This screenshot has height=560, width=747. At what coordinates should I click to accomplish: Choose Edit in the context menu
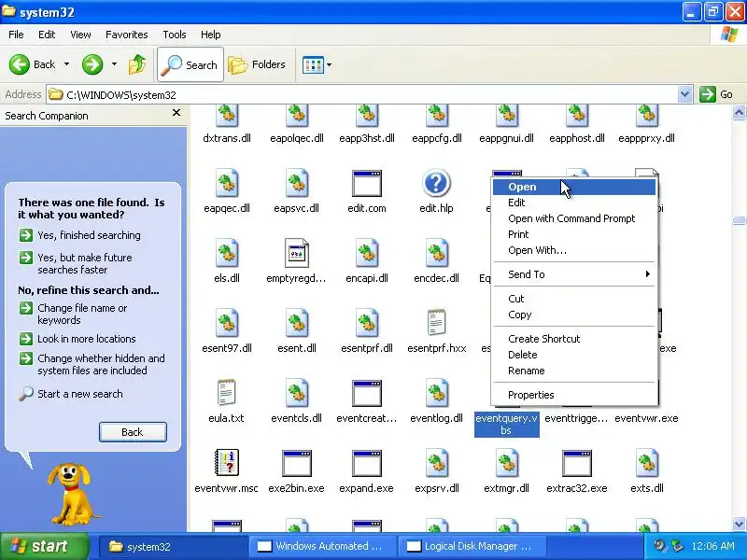(574, 203)
